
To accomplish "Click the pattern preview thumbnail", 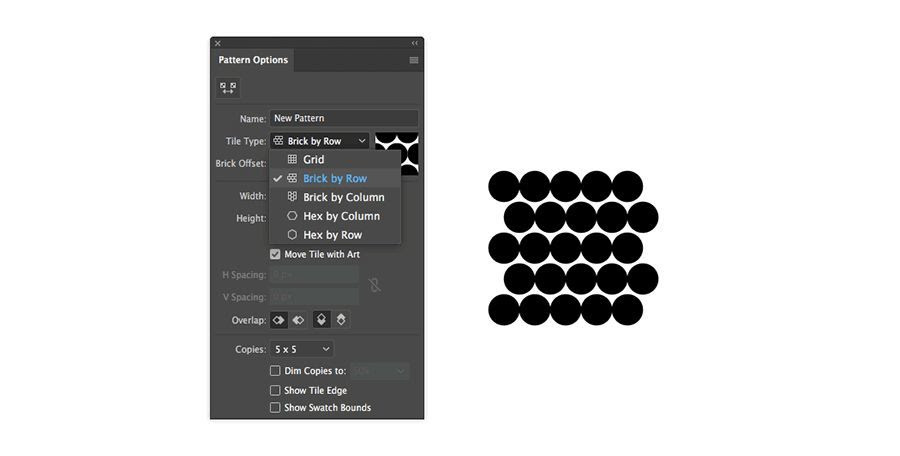I will click(x=397, y=154).
